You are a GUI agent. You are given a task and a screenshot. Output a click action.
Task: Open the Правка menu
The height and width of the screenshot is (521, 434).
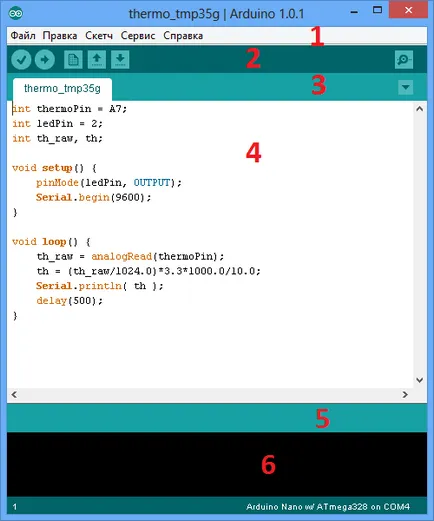[x=60, y=36]
